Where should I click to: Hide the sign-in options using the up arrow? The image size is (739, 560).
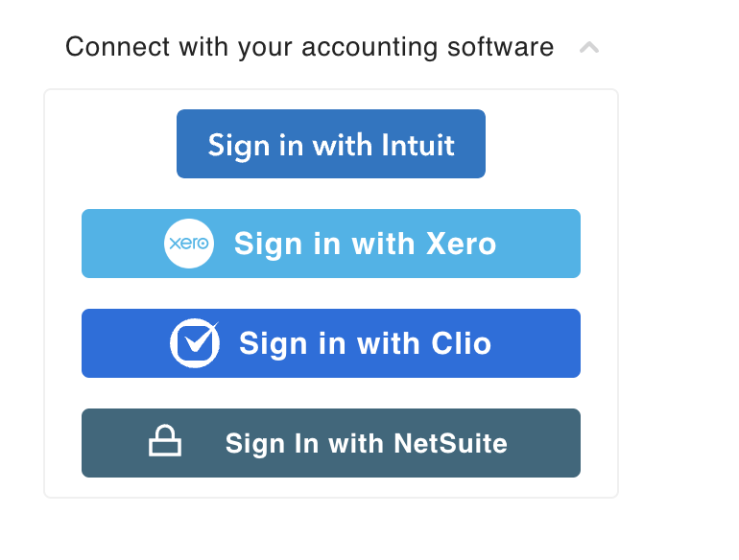pyautogui.click(x=589, y=47)
